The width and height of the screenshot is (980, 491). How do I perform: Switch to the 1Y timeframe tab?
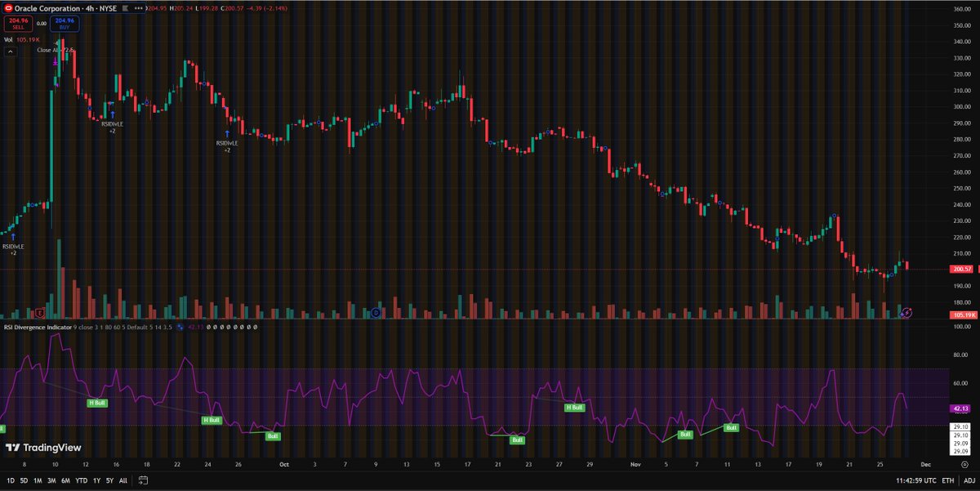click(x=97, y=480)
